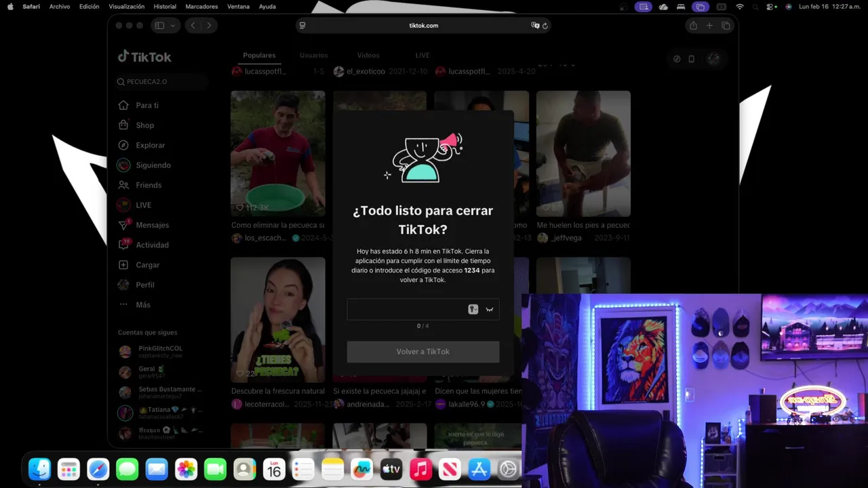Open Finder from the Dock
The height and width of the screenshot is (488, 868).
39,469
